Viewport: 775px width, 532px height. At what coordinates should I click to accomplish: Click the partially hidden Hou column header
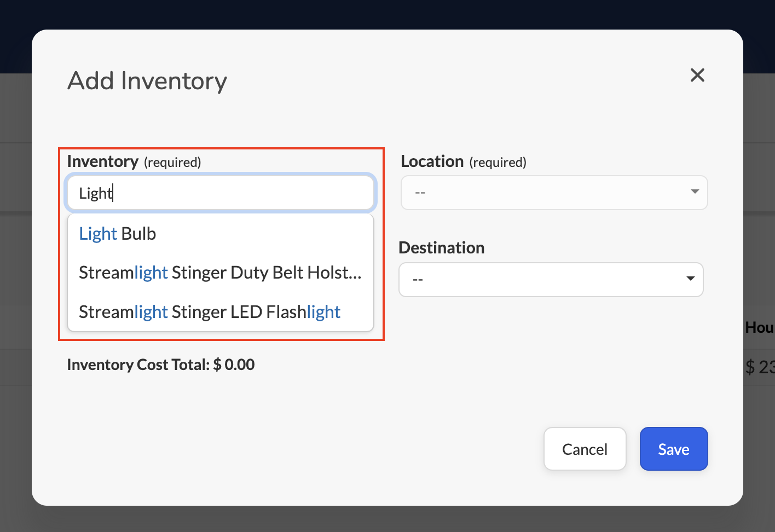[x=760, y=327]
